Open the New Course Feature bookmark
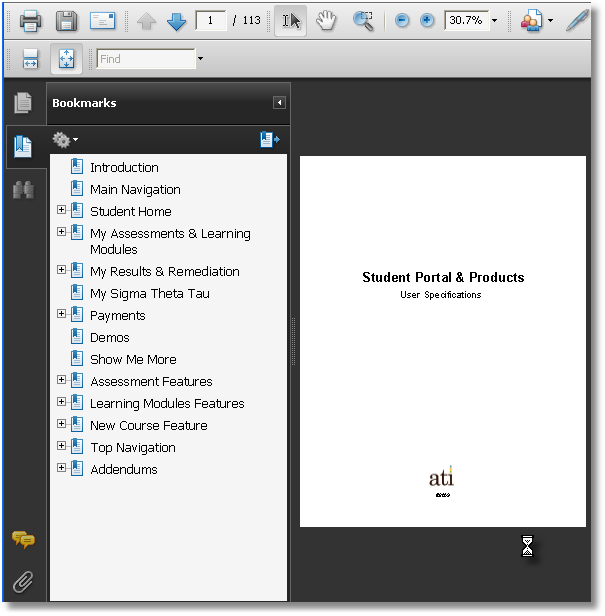Image resolution: width=605 pixels, height=616 pixels. point(148,426)
